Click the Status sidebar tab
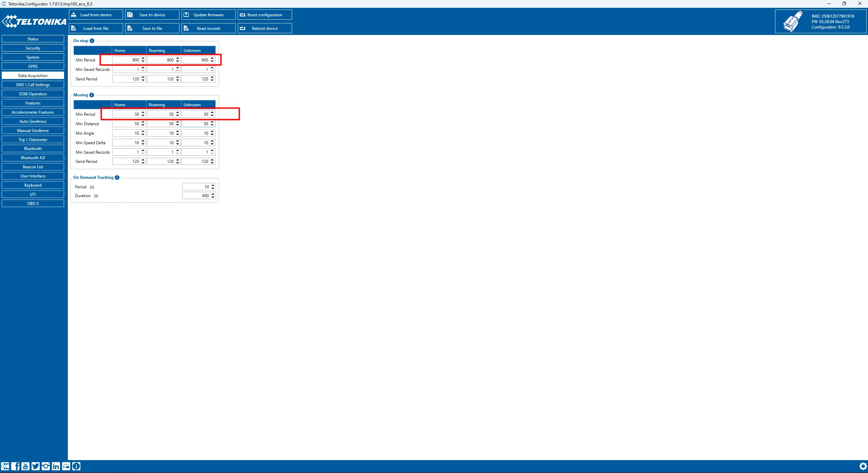Screen dimensions: 868x473 32,39
